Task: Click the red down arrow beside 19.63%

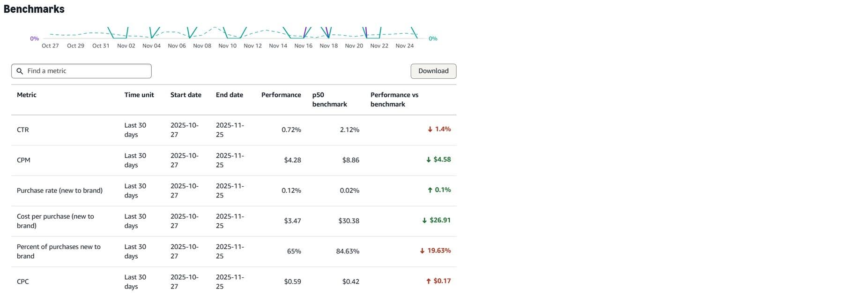Action: point(422,251)
